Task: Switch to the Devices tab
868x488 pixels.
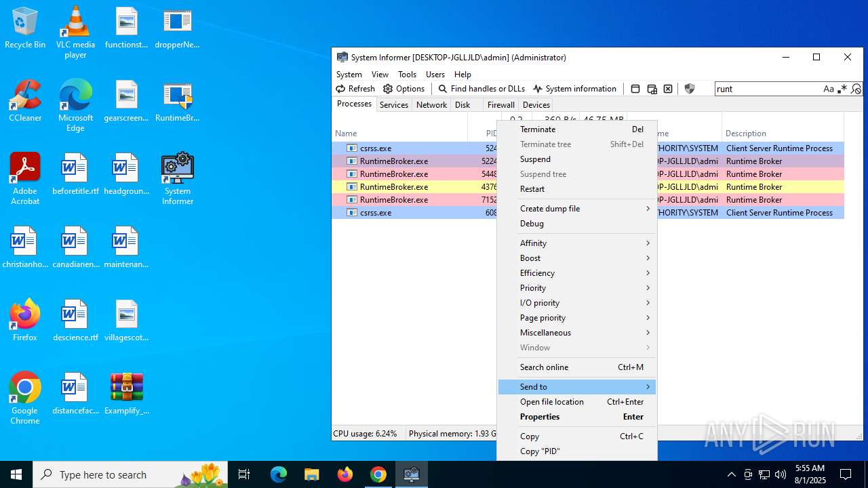Action: (x=536, y=105)
